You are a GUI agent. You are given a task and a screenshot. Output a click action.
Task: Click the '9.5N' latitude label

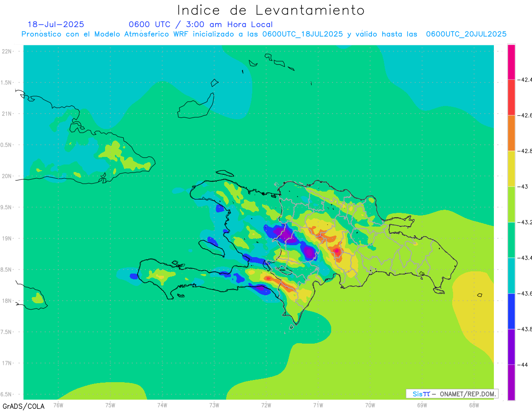point(7,207)
